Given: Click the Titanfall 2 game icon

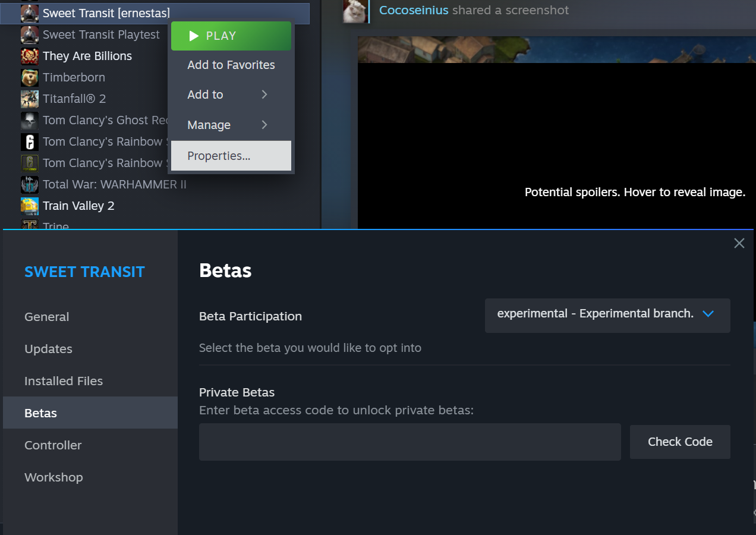Looking at the screenshot, I should click(30, 99).
